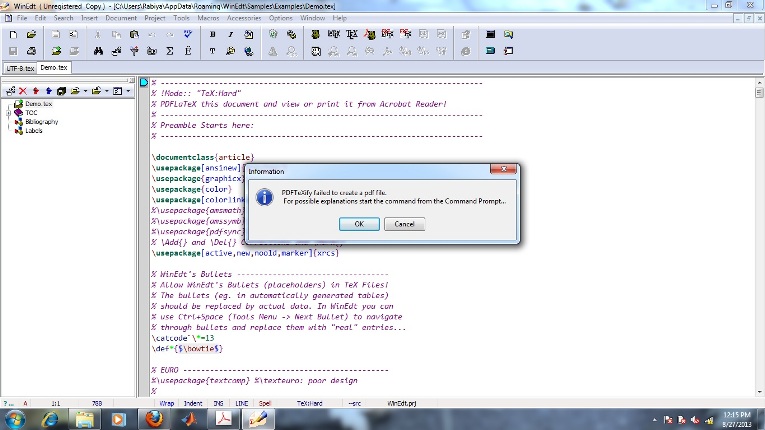Toggle Wrap mode in status bar
Image resolution: width=765 pixels, height=430 pixels.
tap(166, 404)
